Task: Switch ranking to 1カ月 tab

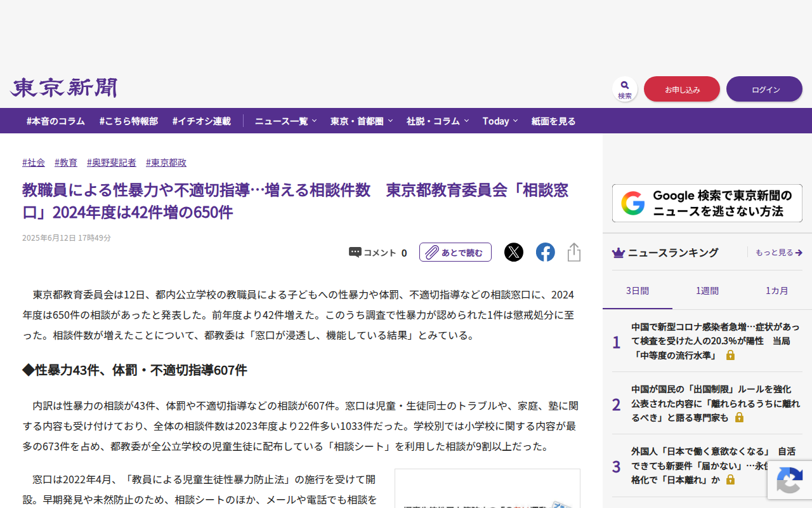Action: 777,291
